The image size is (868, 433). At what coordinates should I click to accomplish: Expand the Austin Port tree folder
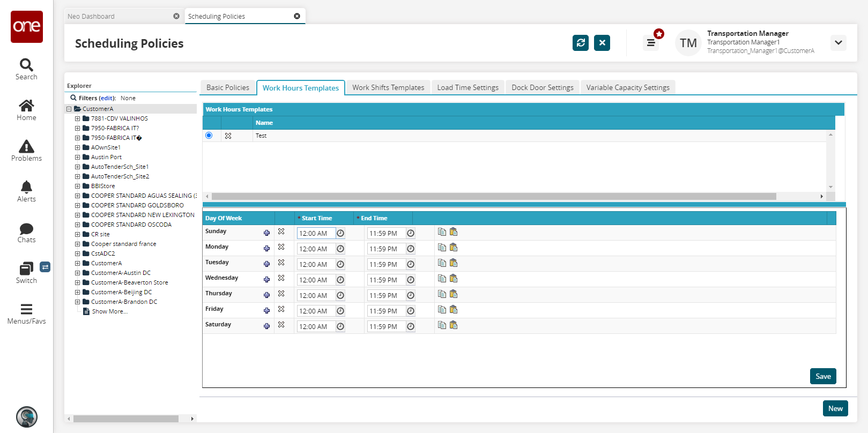(78, 158)
